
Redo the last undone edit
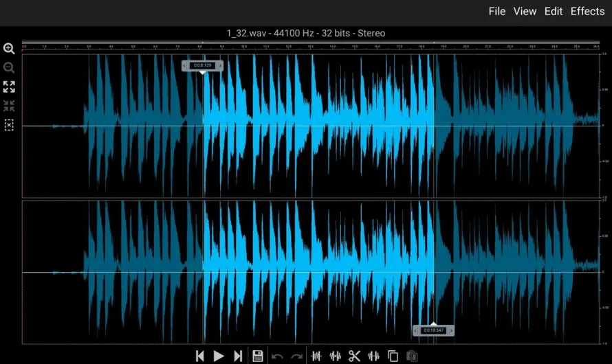[296, 356]
